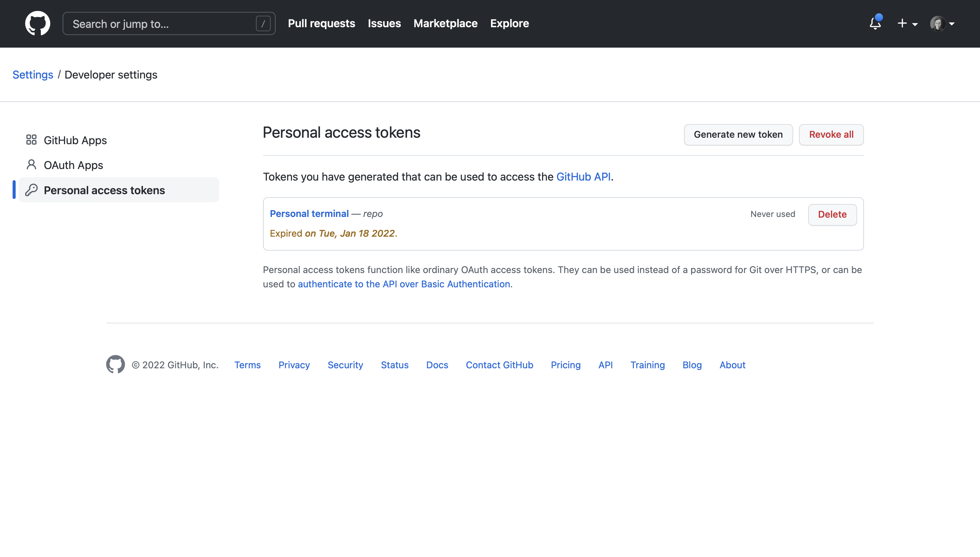Click the GitHub logo in header
980x557 pixels.
(37, 23)
